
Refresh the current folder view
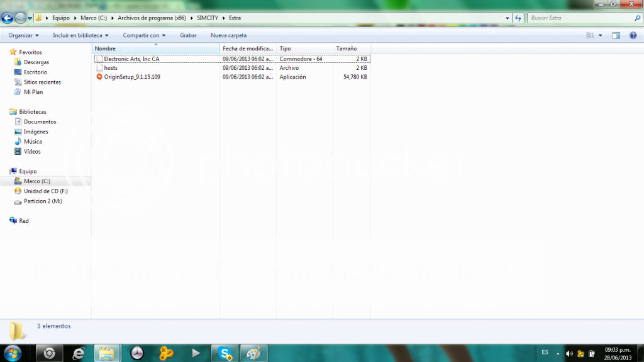[519, 18]
